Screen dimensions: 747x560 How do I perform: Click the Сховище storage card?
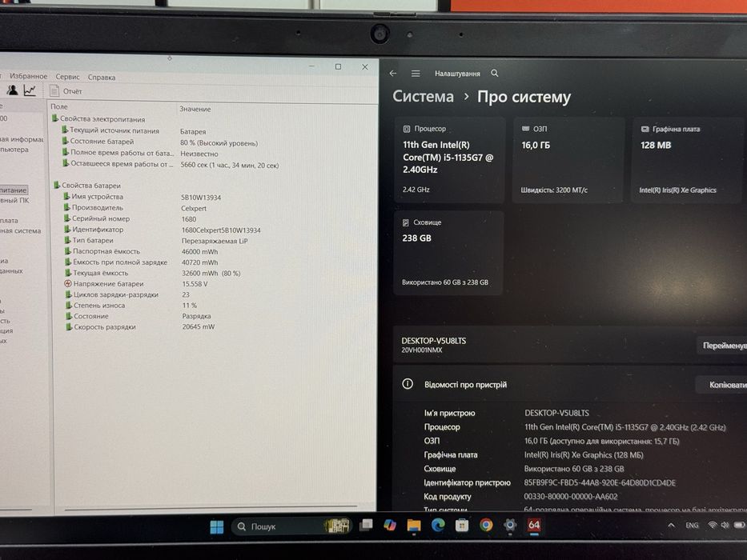(448, 254)
